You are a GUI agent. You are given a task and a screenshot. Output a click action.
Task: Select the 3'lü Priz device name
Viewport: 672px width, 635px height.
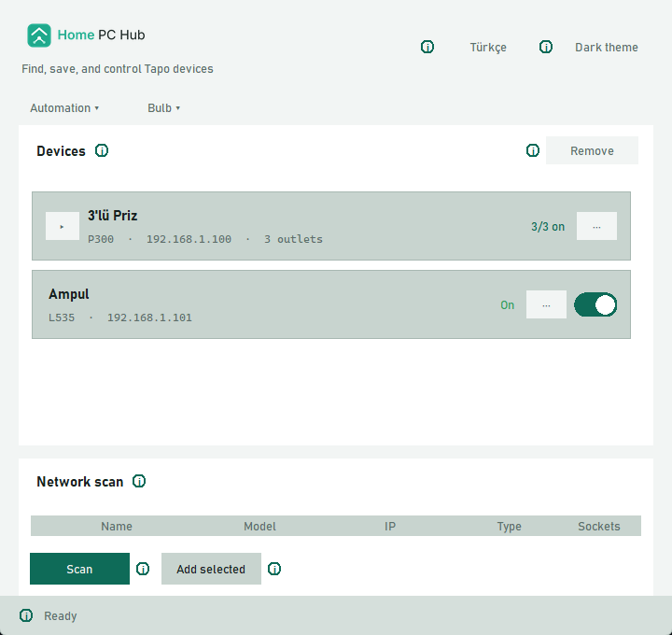point(113,215)
